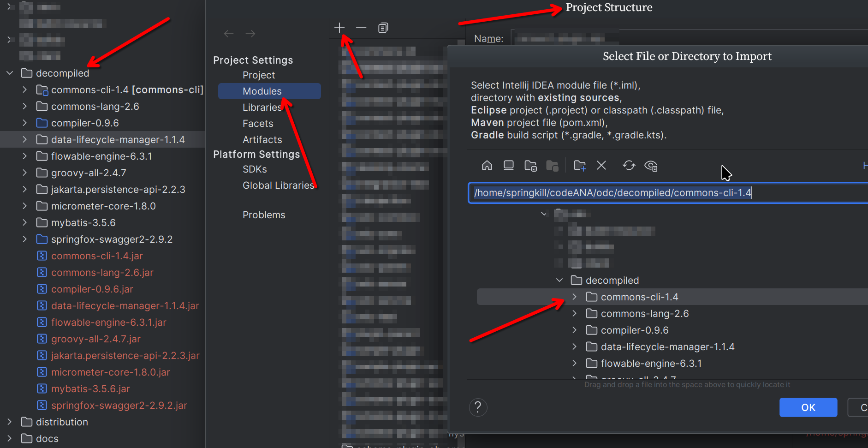Viewport: 868px width, 448px height.
Task: Select commons-lang-2.6.jar file
Action: [102, 273]
